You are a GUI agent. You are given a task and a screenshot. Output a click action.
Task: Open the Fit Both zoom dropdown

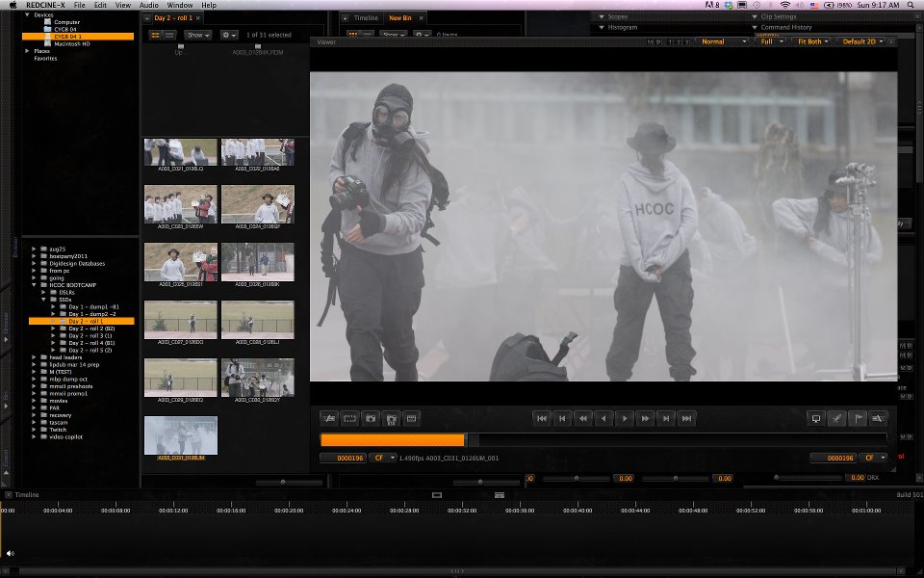click(810, 42)
